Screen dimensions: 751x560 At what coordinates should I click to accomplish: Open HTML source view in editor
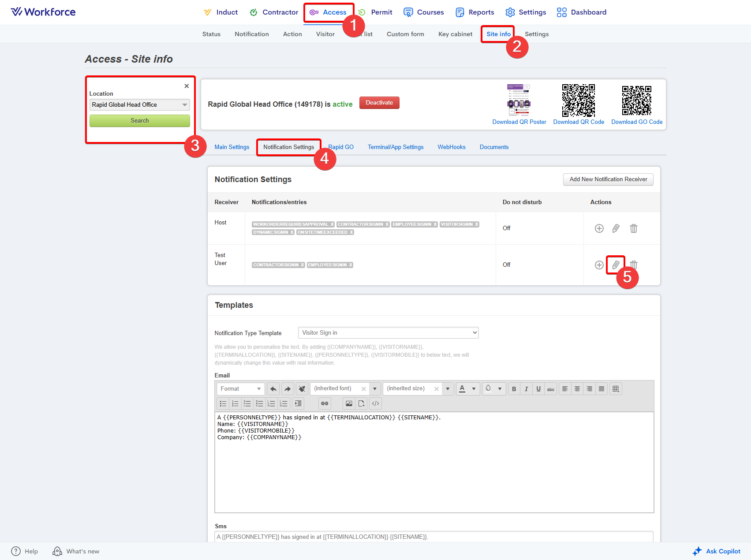click(375, 403)
